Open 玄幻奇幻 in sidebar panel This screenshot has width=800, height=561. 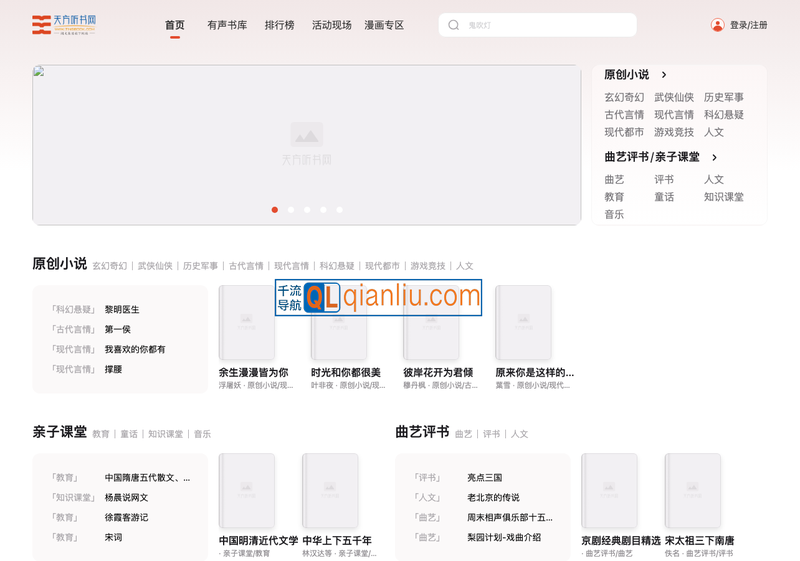[x=624, y=97]
